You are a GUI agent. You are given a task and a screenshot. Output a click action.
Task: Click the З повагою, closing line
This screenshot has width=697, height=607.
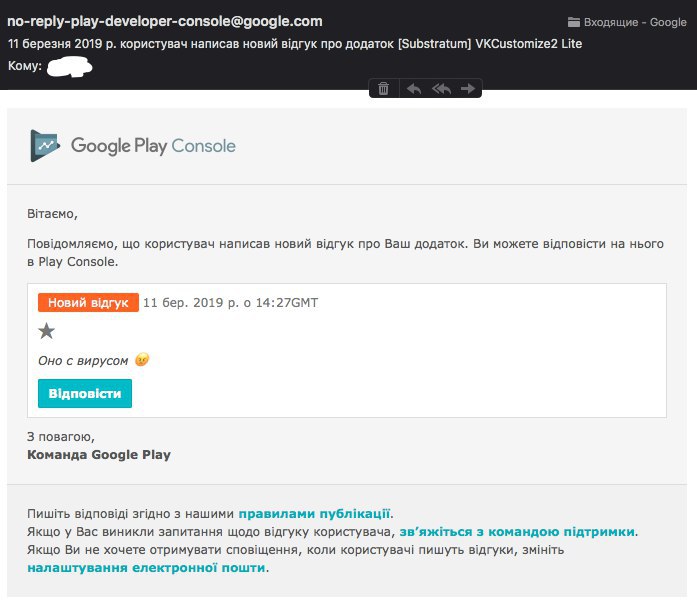(61, 437)
